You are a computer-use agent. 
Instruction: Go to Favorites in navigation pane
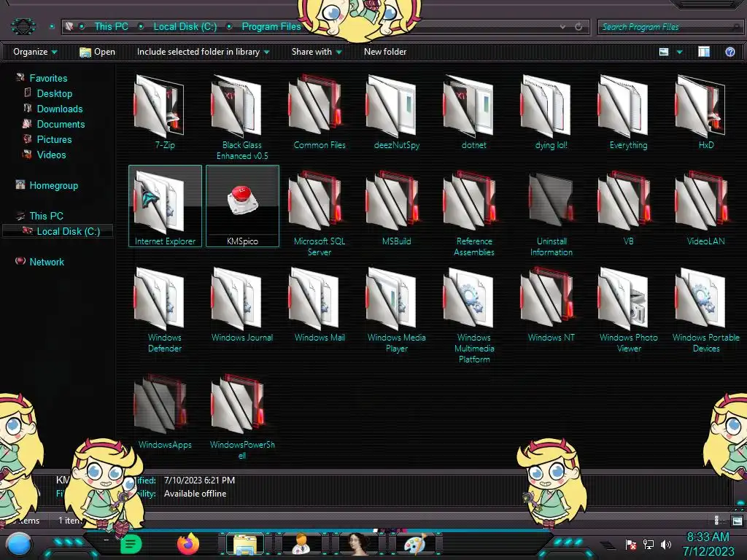pos(48,78)
